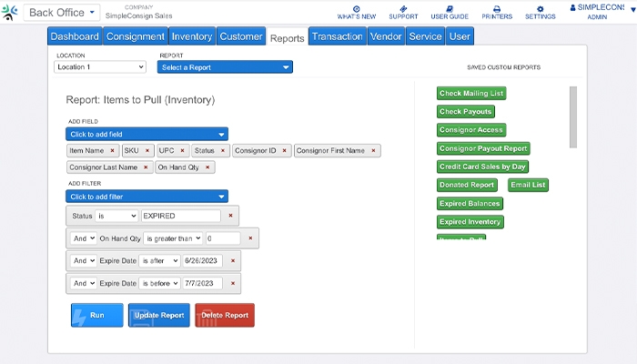Open the Select a Report dropdown
The height and width of the screenshot is (364, 637).
tap(225, 67)
